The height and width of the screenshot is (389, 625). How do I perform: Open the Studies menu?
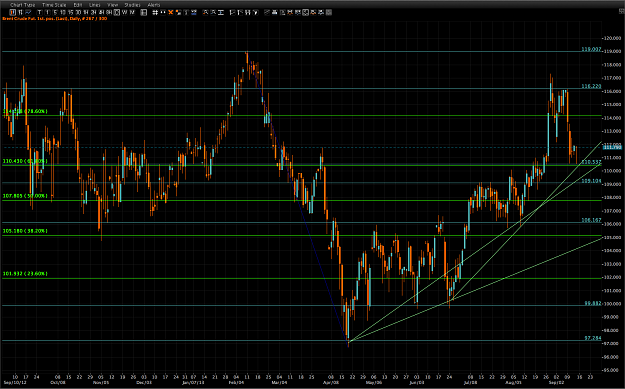point(132,5)
